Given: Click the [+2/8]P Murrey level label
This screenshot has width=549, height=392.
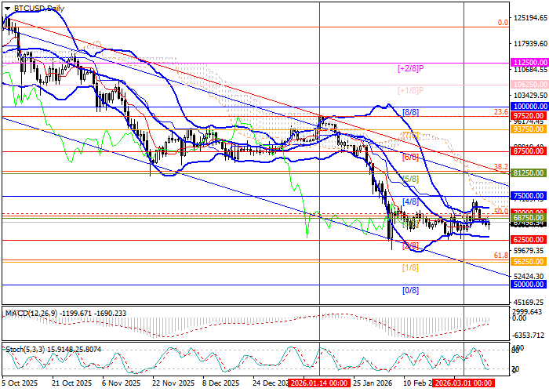Looking at the screenshot, I should click(410, 68).
